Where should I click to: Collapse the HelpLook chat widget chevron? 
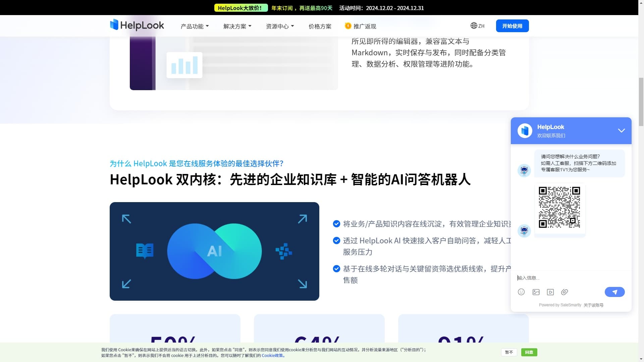tap(621, 131)
